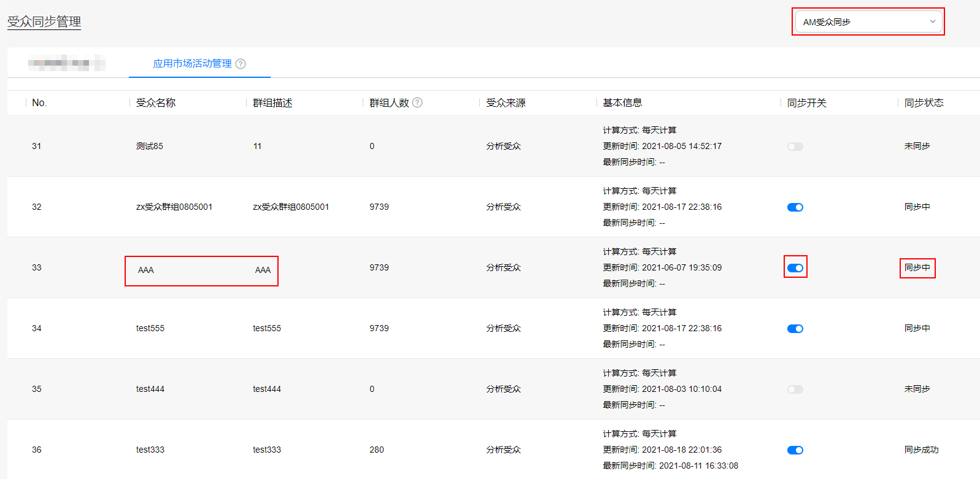Click test333 in 受众名称 column

150,450
